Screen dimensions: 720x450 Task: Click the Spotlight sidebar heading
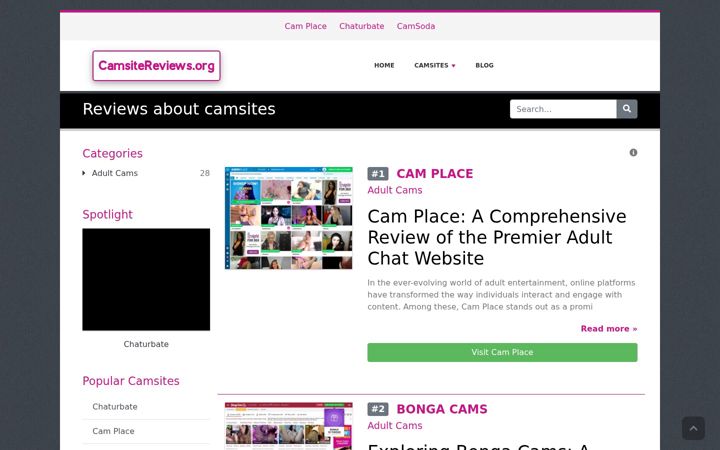coord(107,214)
